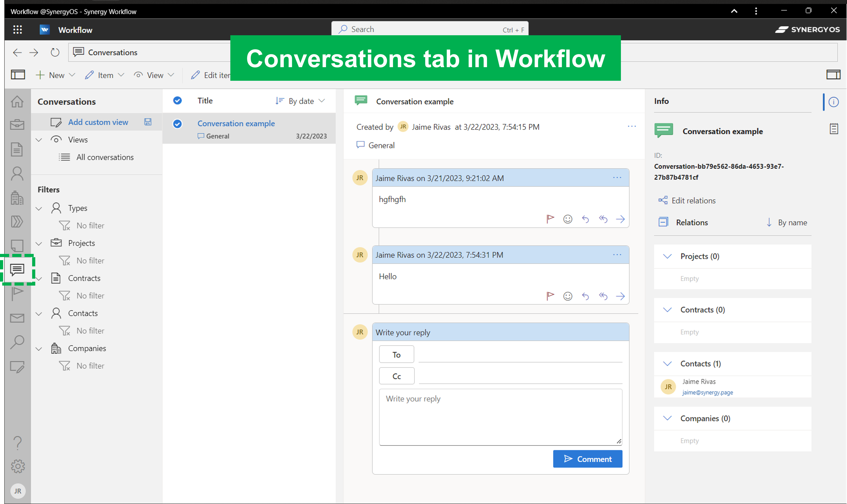Click the Write your reply text area
Image resolution: width=847 pixels, height=504 pixels.
pos(500,417)
